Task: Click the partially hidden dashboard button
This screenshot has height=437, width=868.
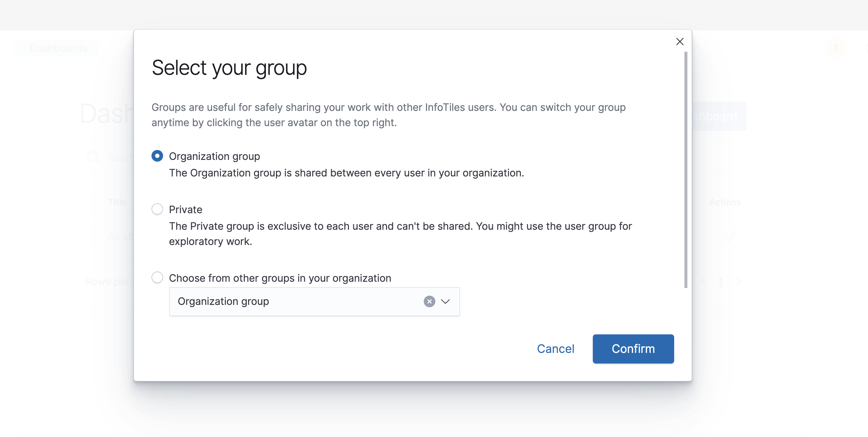Action: 719,116
